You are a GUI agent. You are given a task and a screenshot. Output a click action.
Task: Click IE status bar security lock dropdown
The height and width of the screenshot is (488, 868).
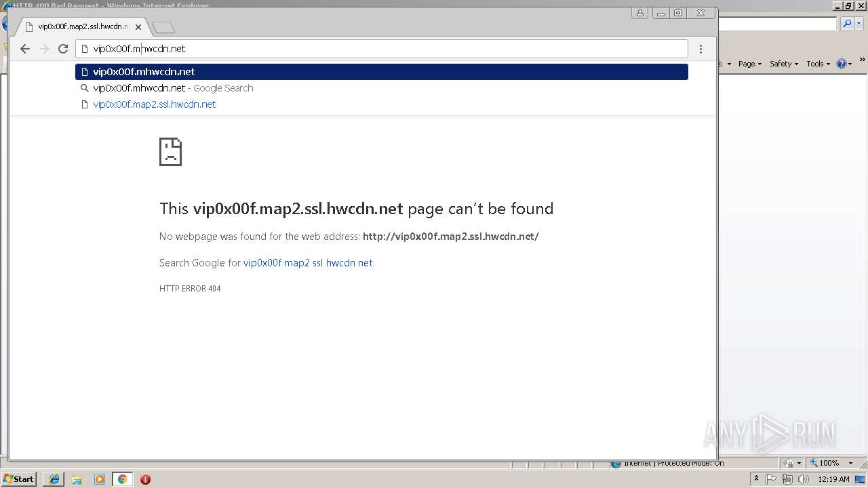point(791,463)
